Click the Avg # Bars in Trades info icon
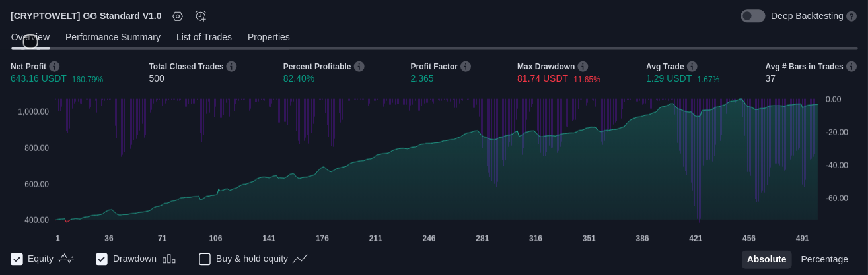Image resolution: width=868 pixels, height=275 pixels. 851,67
